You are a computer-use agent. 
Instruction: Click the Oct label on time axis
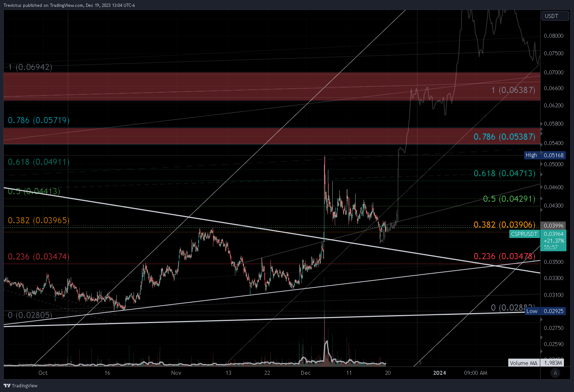tap(43, 373)
